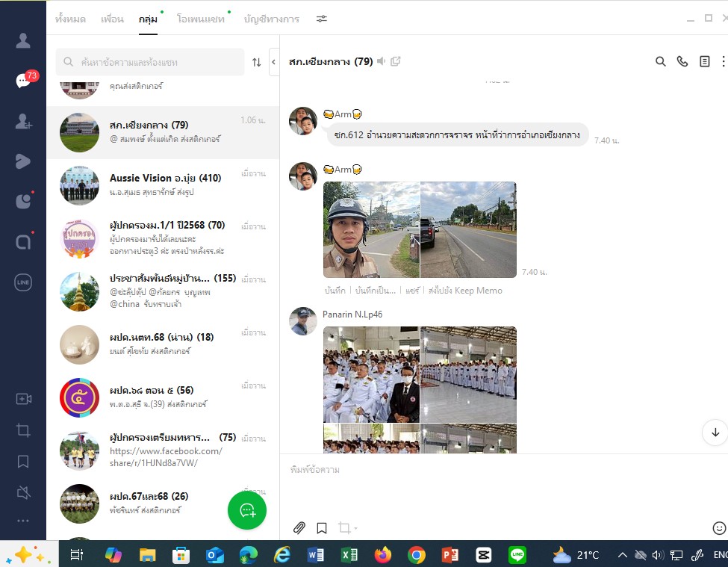
Task: Open the chats icon with 73 badge
Action: tap(23, 81)
